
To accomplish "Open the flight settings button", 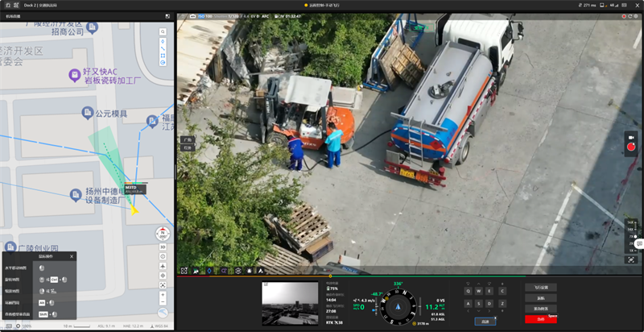I will coord(540,287).
